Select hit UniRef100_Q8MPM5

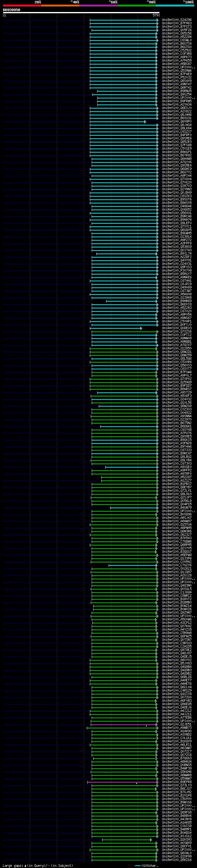pos(176,545)
